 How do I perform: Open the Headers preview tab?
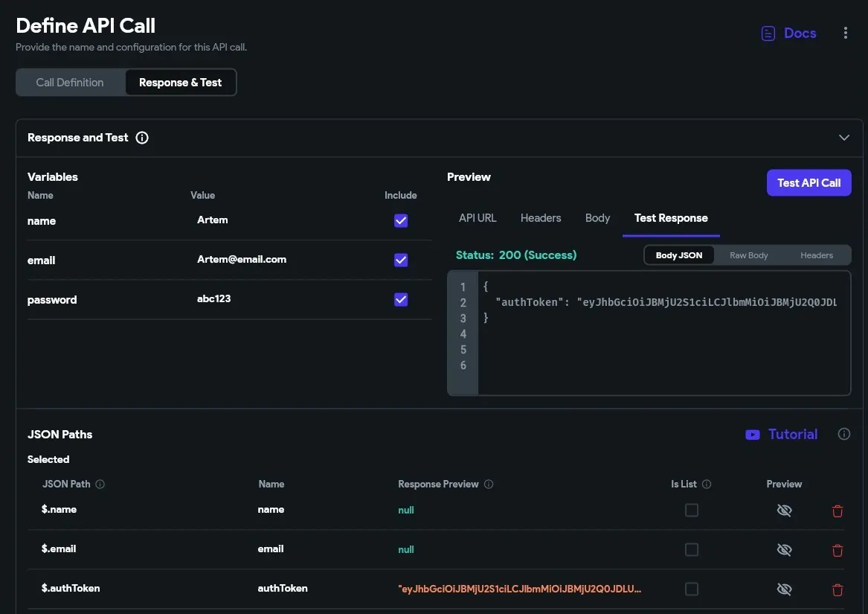(541, 218)
